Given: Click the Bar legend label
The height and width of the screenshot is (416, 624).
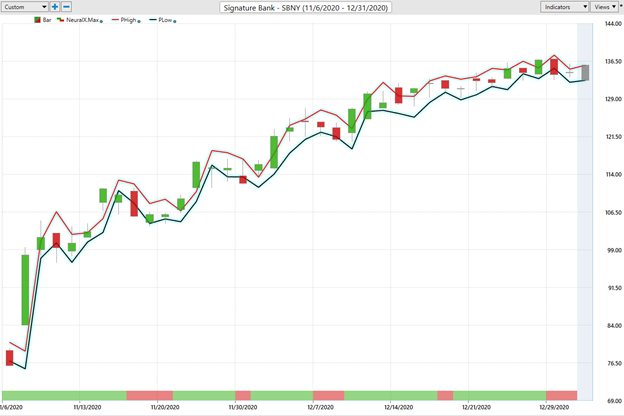Looking at the screenshot, I should [47, 20].
